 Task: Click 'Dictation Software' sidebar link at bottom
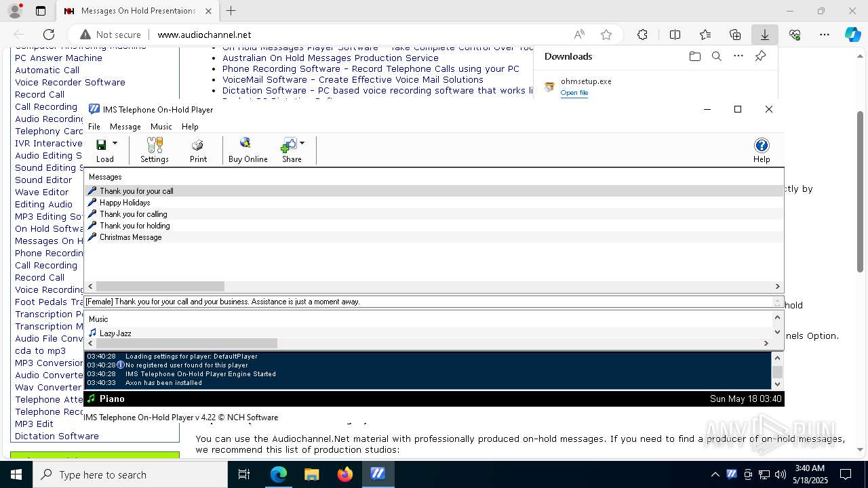pos(57,436)
